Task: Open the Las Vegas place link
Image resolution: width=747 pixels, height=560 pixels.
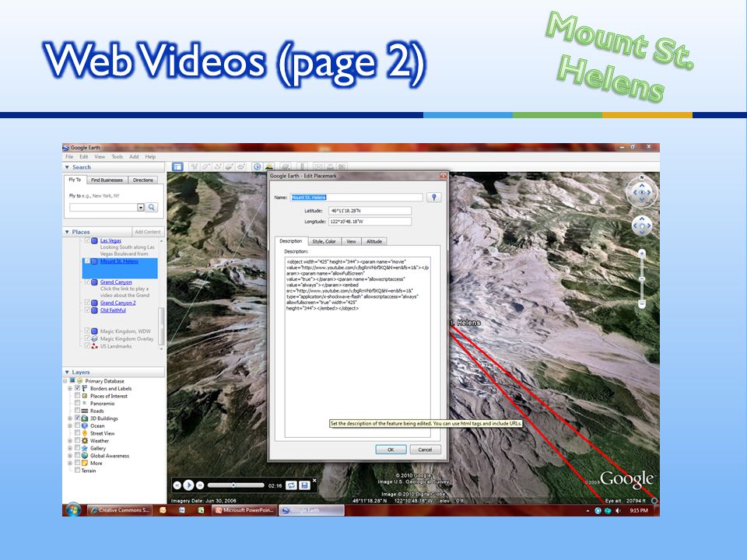Action: click(110, 241)
